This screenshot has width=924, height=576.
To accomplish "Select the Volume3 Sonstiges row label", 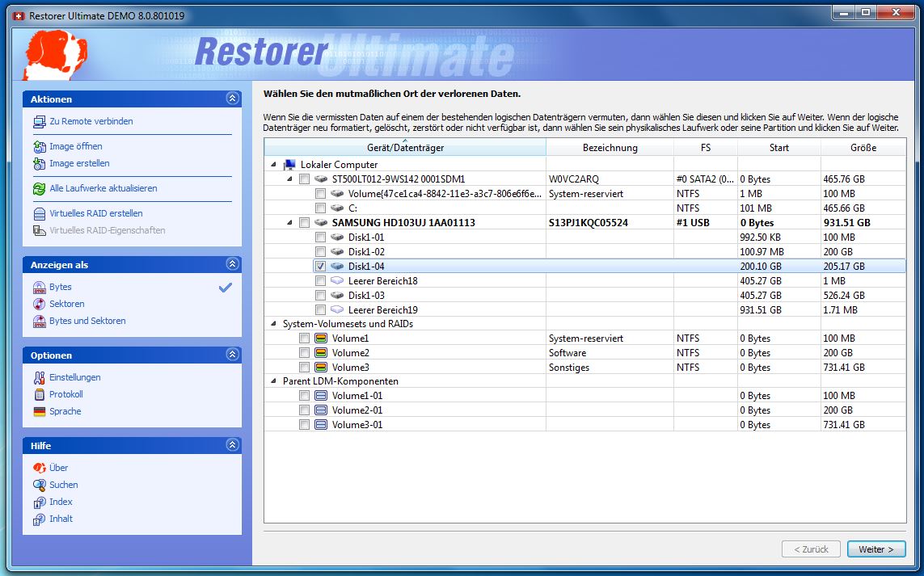I will (351, 368).
